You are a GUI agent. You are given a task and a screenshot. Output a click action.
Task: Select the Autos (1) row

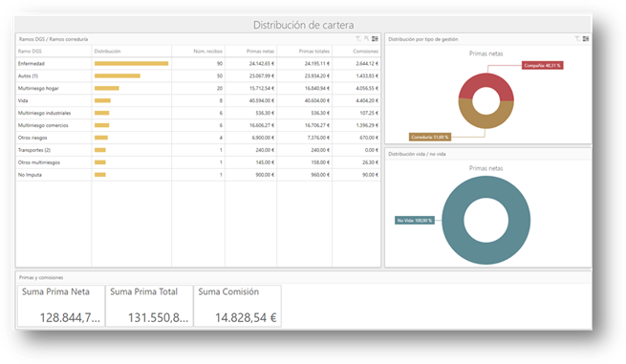click(198, 75)
